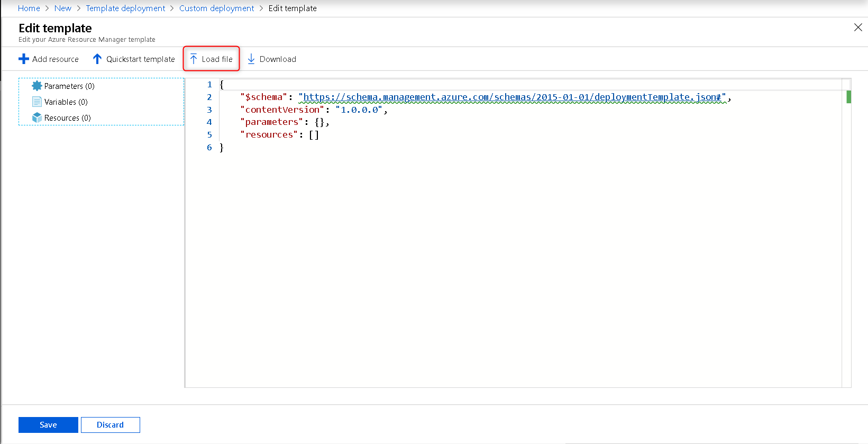868x444 pixels.
Task: Click the Load file upload icon
Action: pos(194,59)
